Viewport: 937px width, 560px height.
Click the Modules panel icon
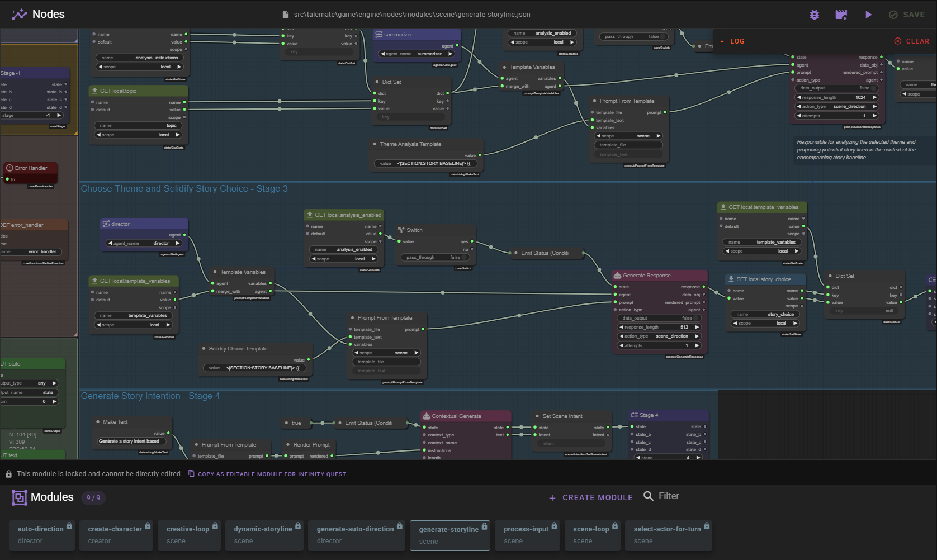click(x=20, y=497)
